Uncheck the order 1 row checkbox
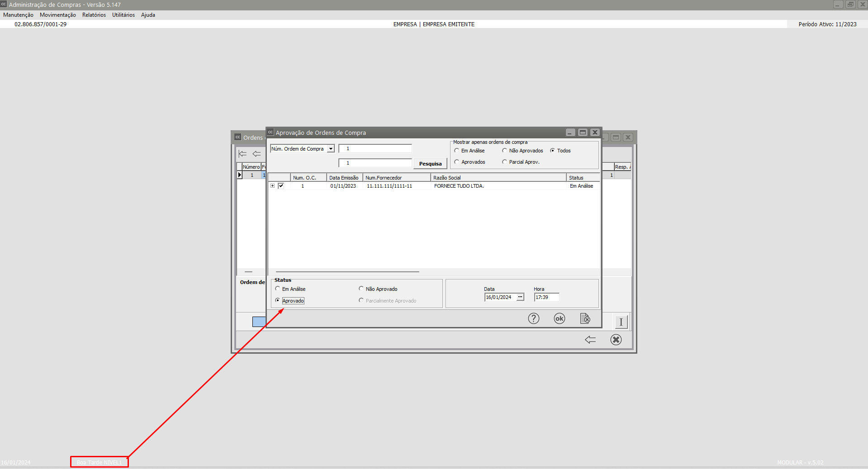This screenshot has width=868, height=469. (x=281, y=186)
